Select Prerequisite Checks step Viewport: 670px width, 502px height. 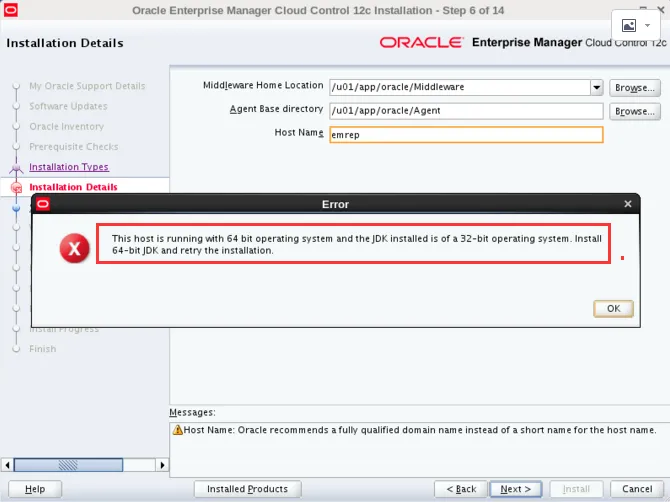[x=73, y=147]
